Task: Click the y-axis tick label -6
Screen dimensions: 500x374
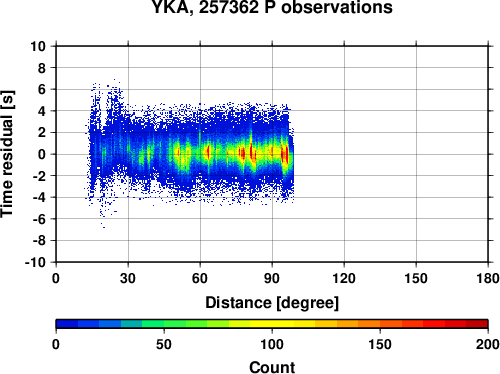Action: tap(39, 219)
